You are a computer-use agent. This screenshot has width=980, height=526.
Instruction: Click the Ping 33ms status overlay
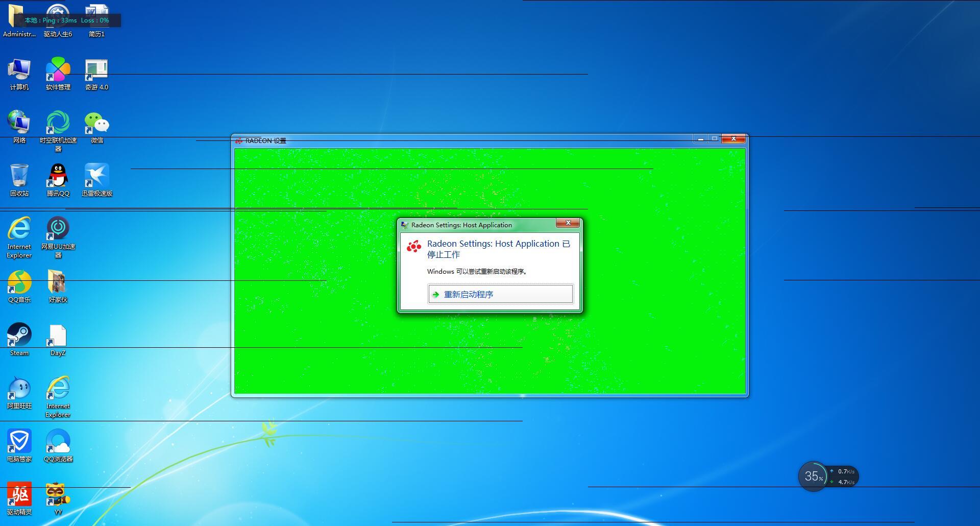tap(67, 20)
